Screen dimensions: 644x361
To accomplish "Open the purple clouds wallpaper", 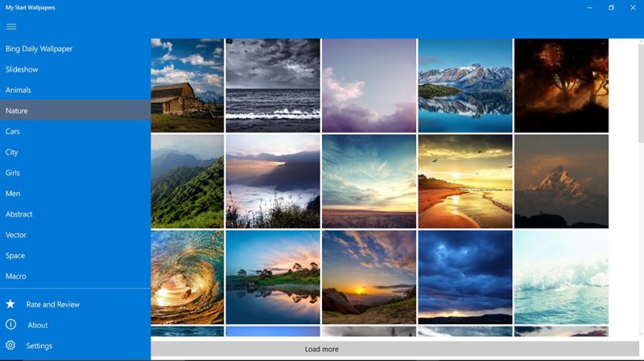I will (x=369, y=85).
